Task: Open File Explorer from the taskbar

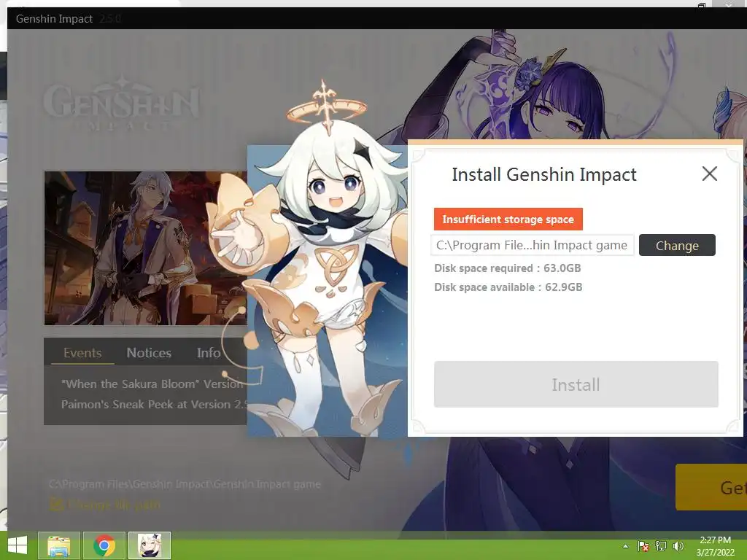Action: click(x=59, y=545)
